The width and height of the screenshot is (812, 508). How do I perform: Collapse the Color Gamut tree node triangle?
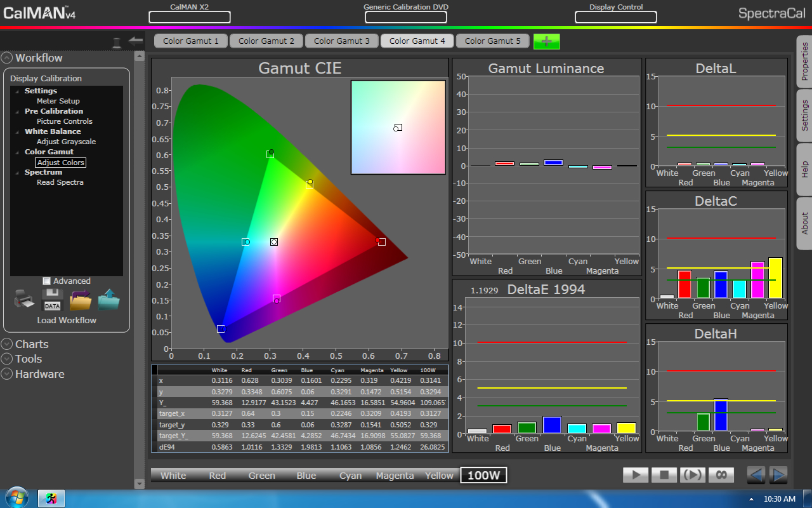pyautogui.click(x=18, y=152)
